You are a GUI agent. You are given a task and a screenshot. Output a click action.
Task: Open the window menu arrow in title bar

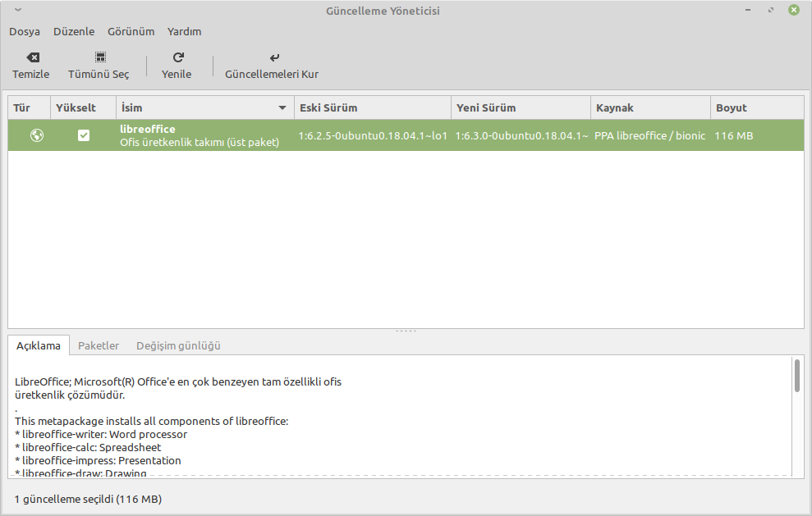(x=18, y=10)
